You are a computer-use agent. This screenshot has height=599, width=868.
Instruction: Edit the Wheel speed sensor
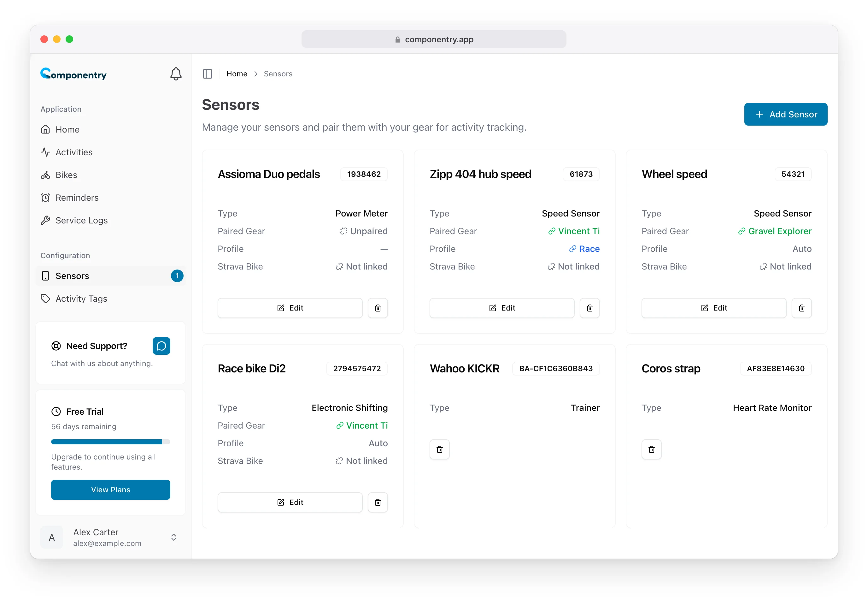pyautogui.click(x=714, y=308)
